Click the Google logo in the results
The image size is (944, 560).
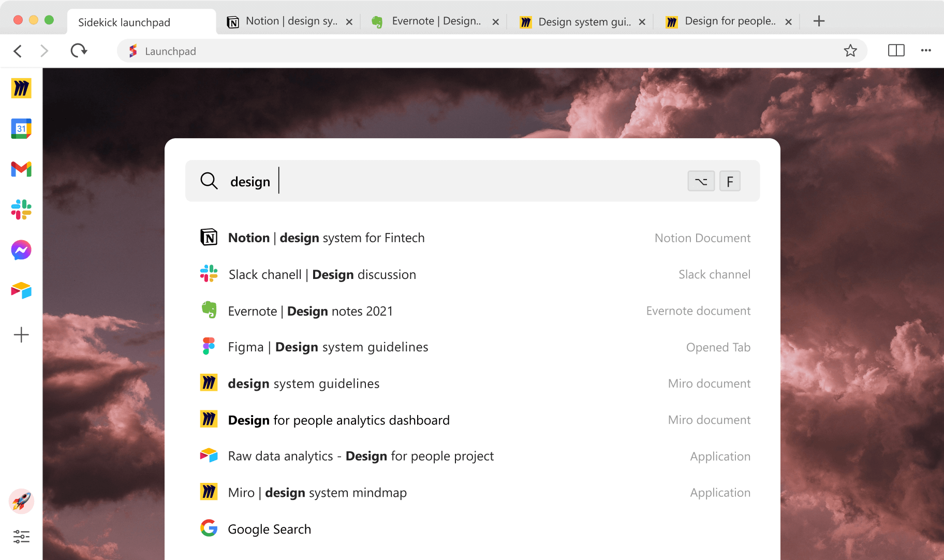pyautogui.click(x=209, y=528)
